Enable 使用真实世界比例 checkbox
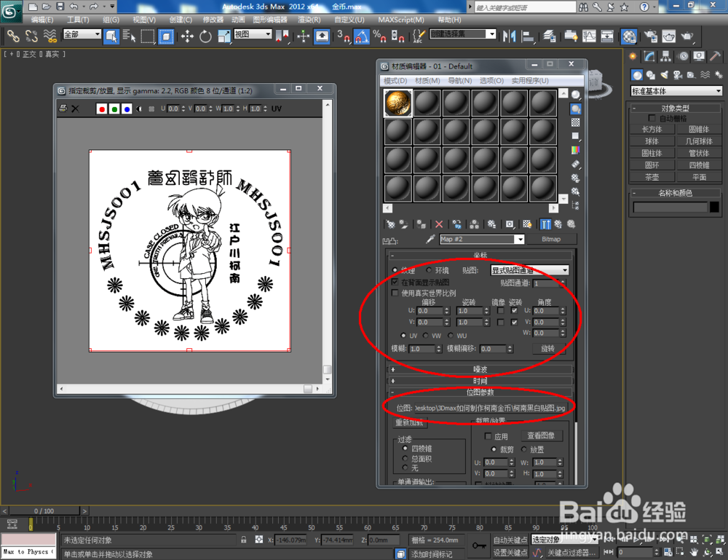Viewport: 728px width, 560px height. pyautogui.click(x=394, y=293)
